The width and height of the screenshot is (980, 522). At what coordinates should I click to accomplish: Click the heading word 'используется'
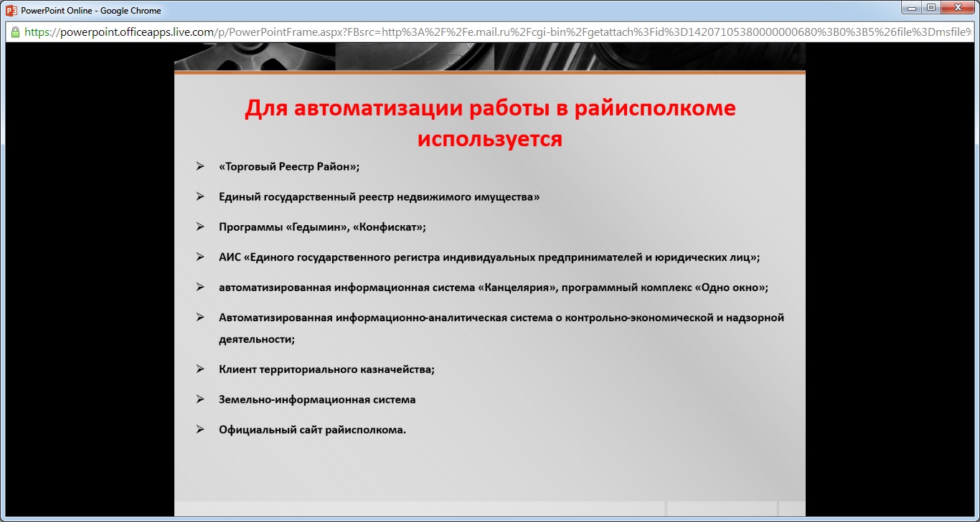[490, 138]
